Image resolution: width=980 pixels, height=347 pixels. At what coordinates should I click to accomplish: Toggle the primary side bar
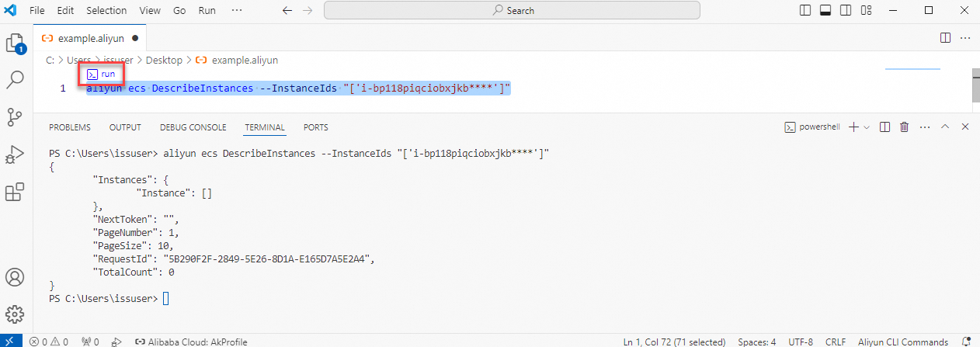805,11
